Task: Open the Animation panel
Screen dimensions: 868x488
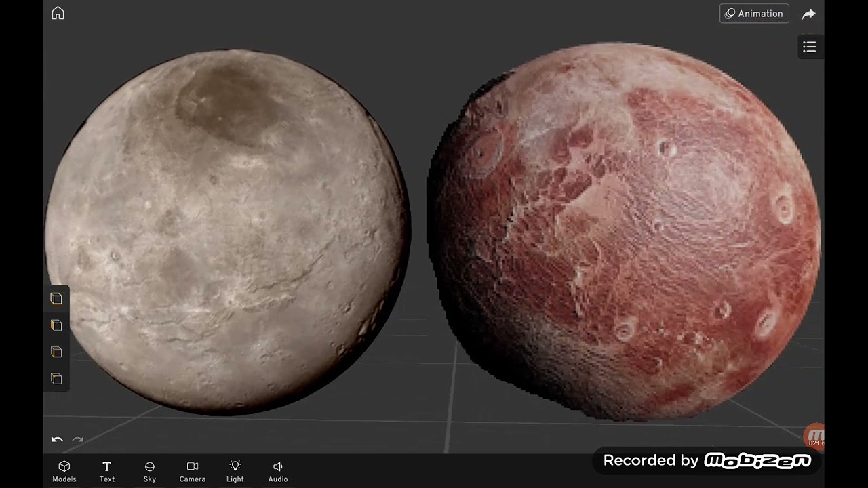Action: pos(754,14)
